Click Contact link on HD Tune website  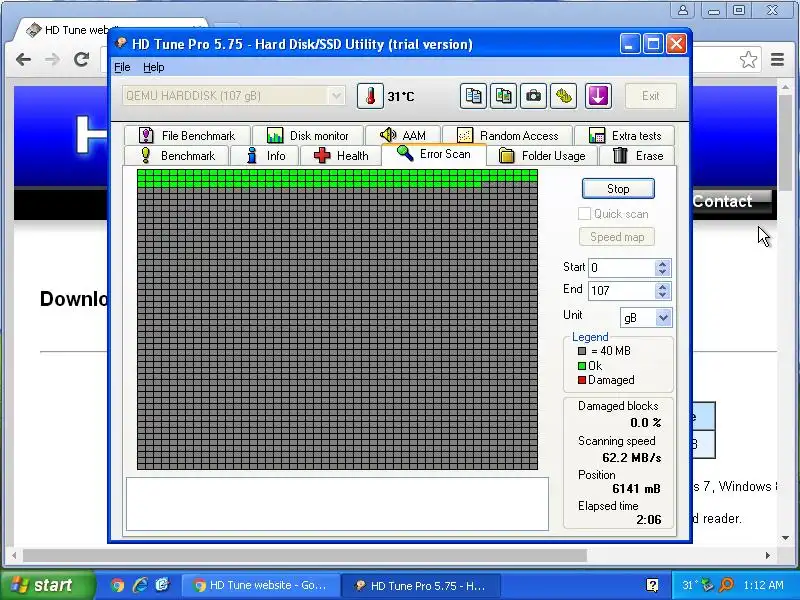pyautogui.click(x=722, y=201)
